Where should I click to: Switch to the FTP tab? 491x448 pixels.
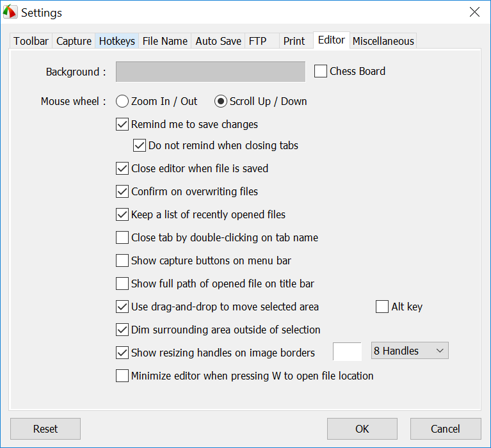(262, 41)
